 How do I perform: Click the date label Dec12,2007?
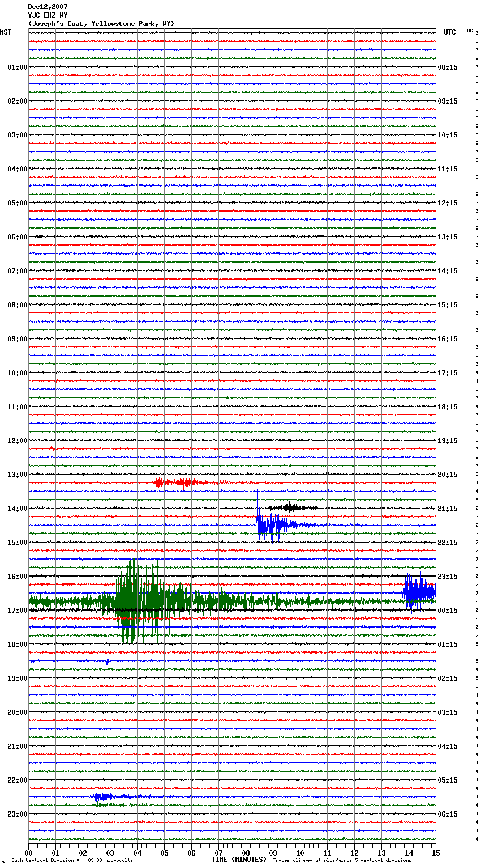point(48,7)
